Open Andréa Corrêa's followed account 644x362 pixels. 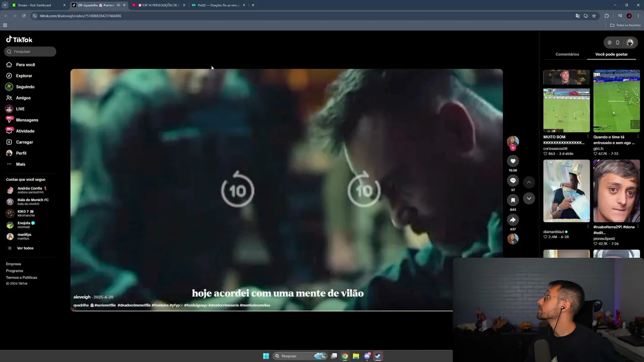pos(27,190)
